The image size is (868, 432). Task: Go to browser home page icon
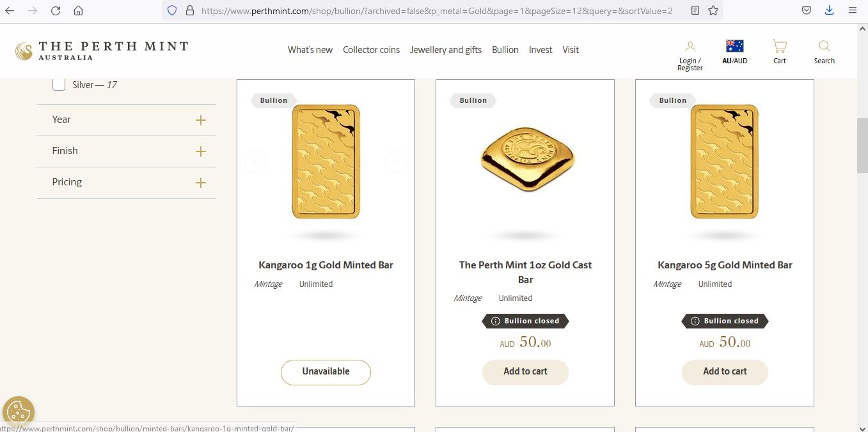[x=78, y=11]
